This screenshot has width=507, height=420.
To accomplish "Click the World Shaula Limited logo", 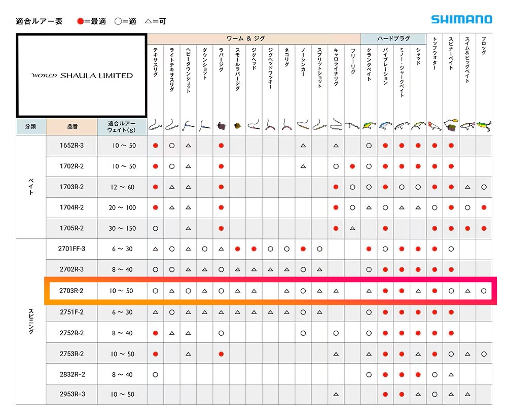I will (x=82, y=76).
